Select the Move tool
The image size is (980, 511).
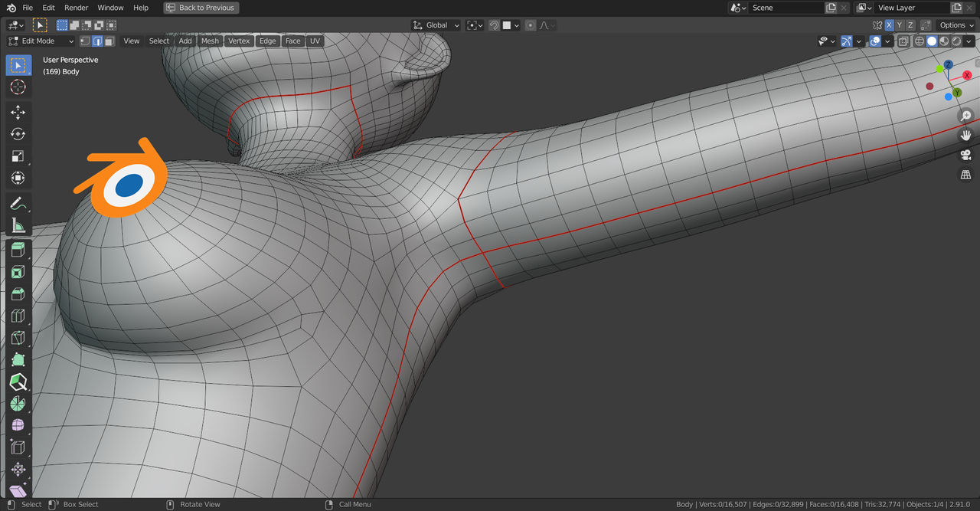click(18, 113)
